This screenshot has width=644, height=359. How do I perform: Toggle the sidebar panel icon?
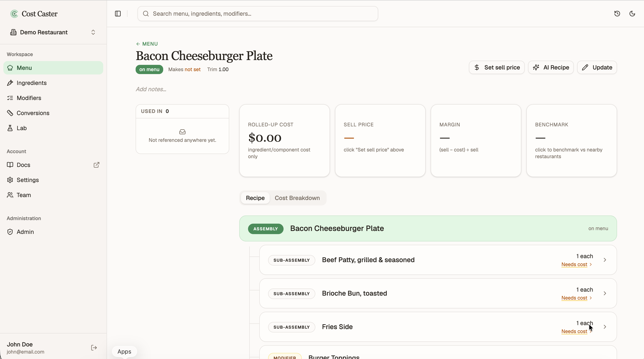click(x=118, y=14)
